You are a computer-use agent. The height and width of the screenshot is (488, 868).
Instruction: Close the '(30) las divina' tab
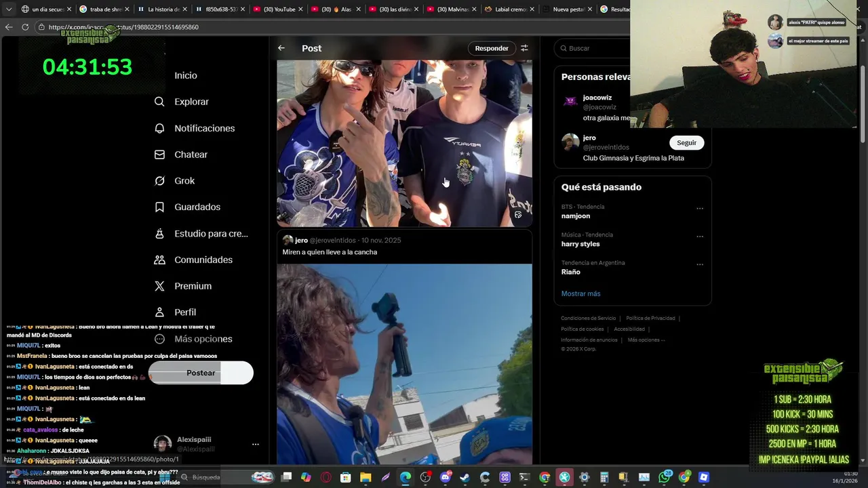click(x=415, y=9)
